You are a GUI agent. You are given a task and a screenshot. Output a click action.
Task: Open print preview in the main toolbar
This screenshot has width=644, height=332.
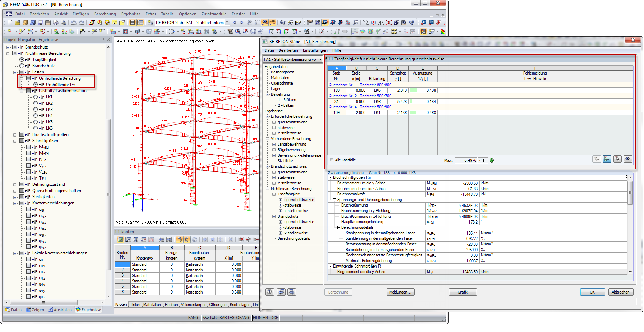pos(63,23)
